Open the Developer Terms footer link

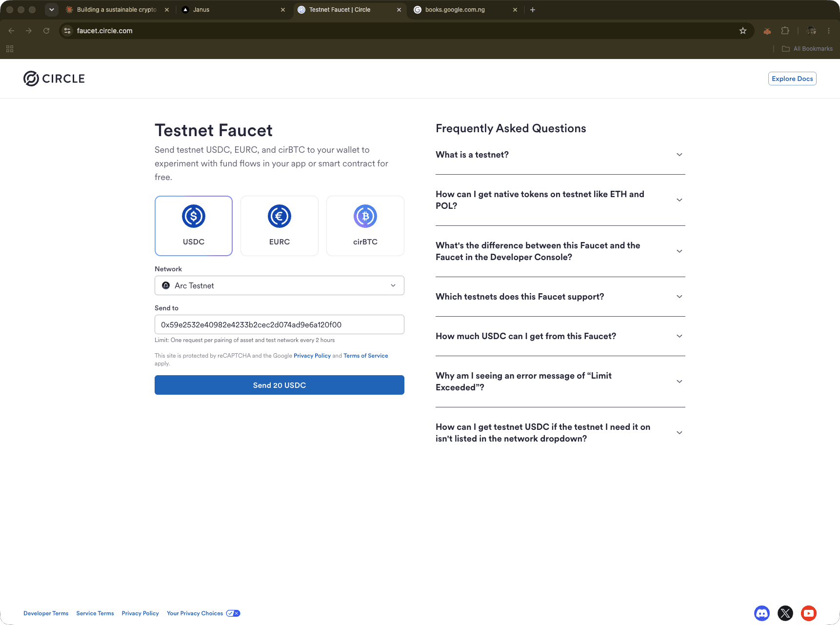[46, 613]
